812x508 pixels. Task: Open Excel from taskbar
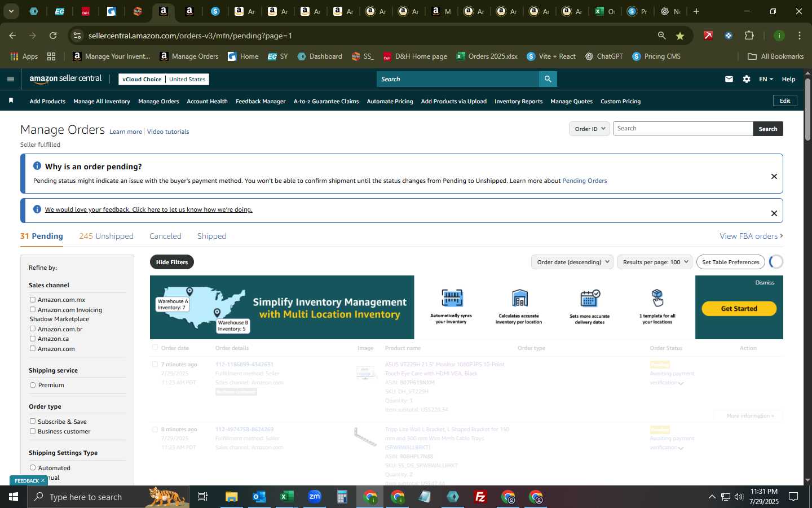click(x=286, y=497)
